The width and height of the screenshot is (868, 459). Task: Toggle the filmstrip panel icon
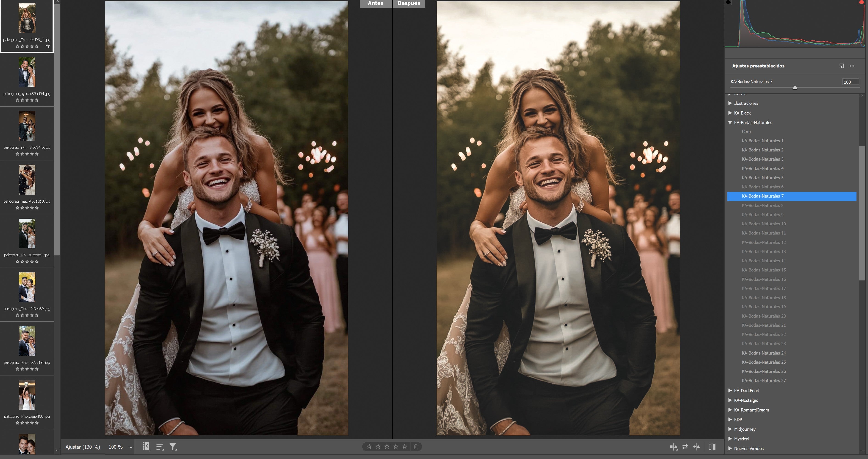[x=146, y=447]
